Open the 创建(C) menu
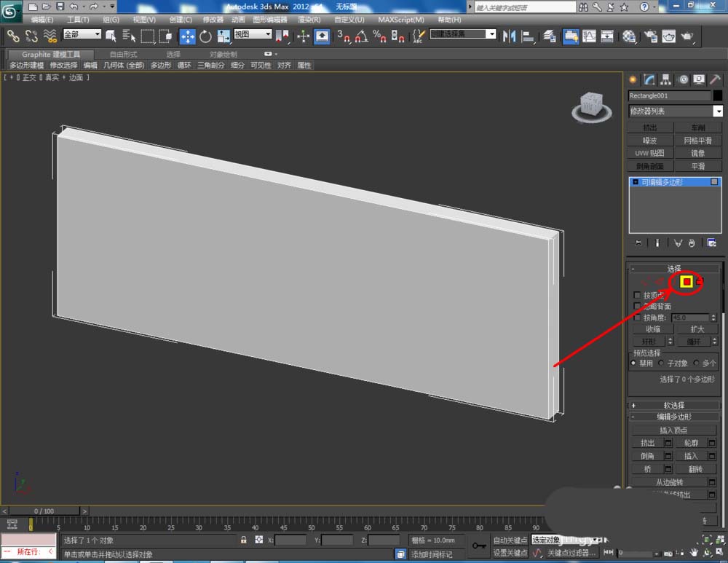The height and width of the screenshot is (563, 728). (180, 20)
